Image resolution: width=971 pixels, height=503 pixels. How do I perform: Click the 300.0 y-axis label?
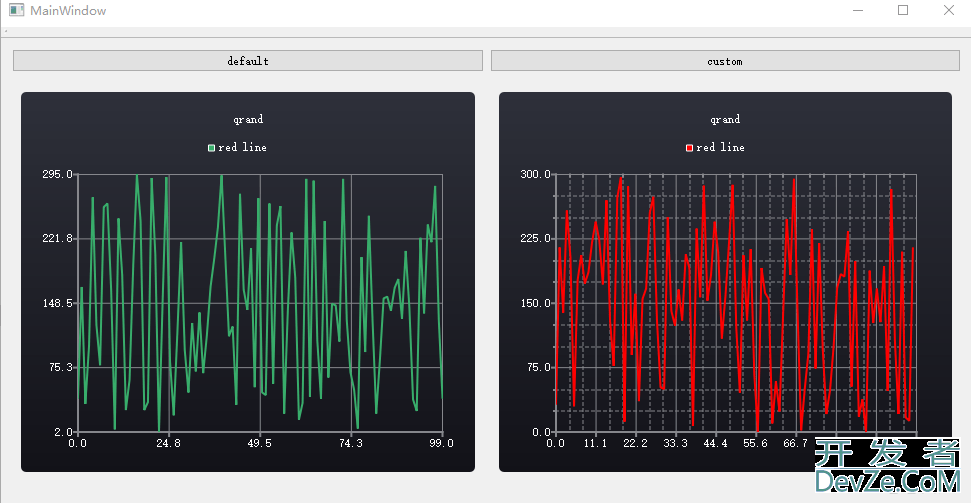point(535,174)
